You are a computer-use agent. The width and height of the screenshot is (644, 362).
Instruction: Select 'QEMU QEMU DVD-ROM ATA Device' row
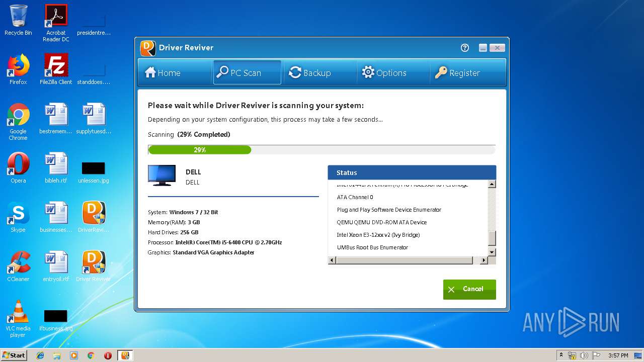tap(382, 222)
